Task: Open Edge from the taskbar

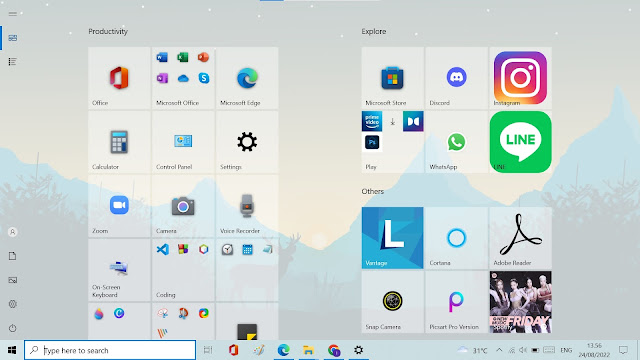Action: click(283, 350)
